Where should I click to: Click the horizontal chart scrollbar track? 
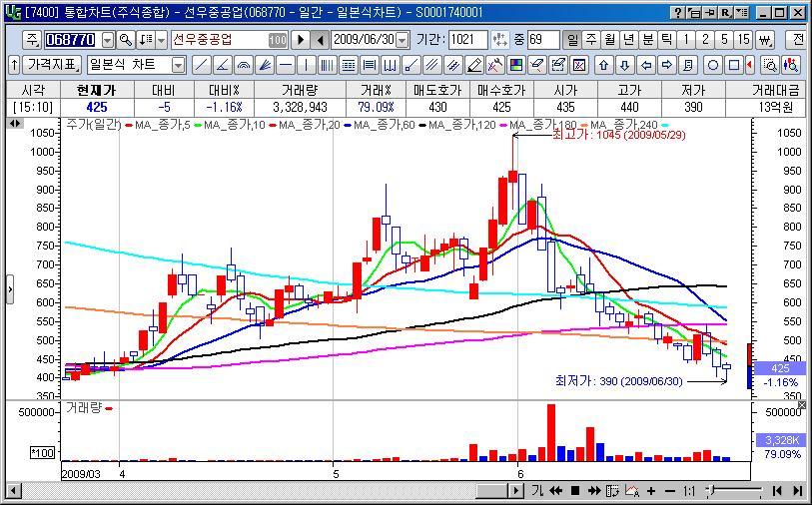[x=248, y=490]
